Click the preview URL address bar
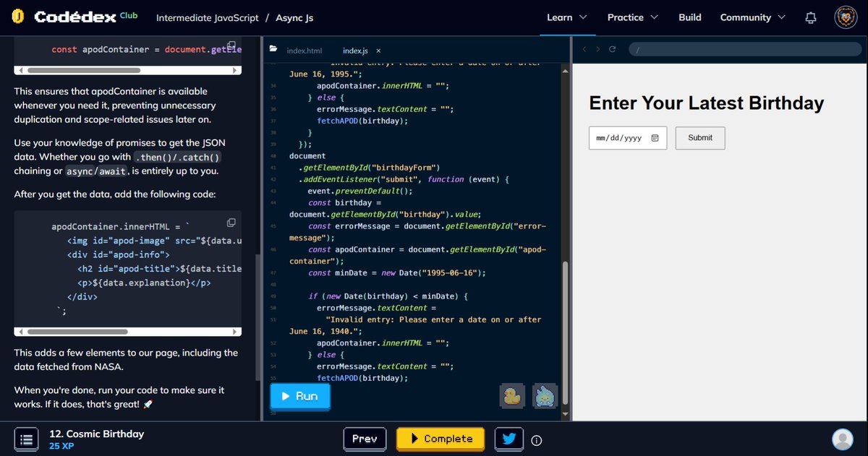This screenshot has width=868, height=456. pos(745,49)
